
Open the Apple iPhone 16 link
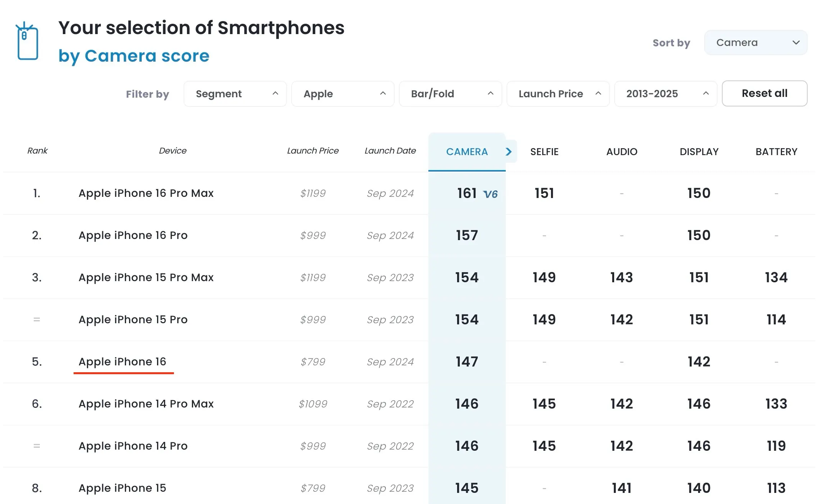(122, 362)
